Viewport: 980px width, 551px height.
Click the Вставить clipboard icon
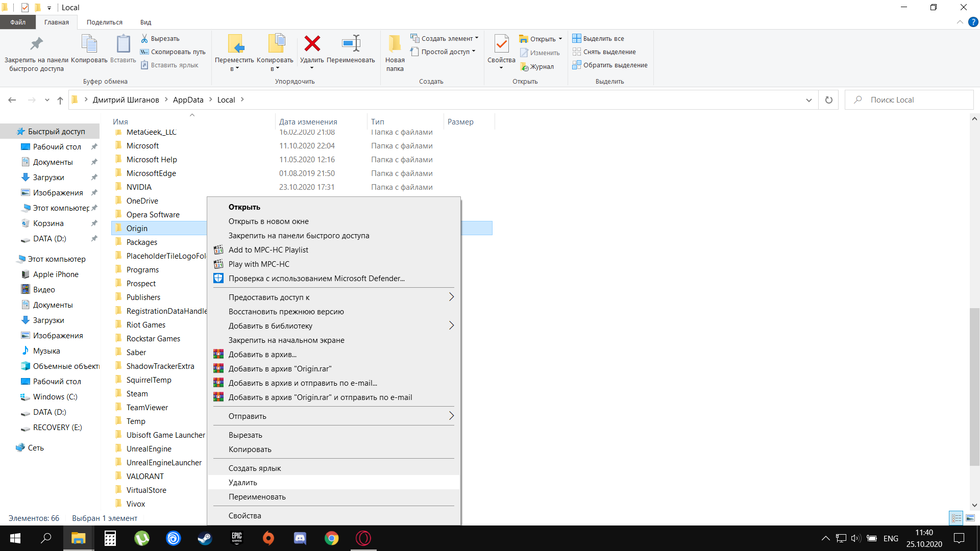tap(123, 44)
